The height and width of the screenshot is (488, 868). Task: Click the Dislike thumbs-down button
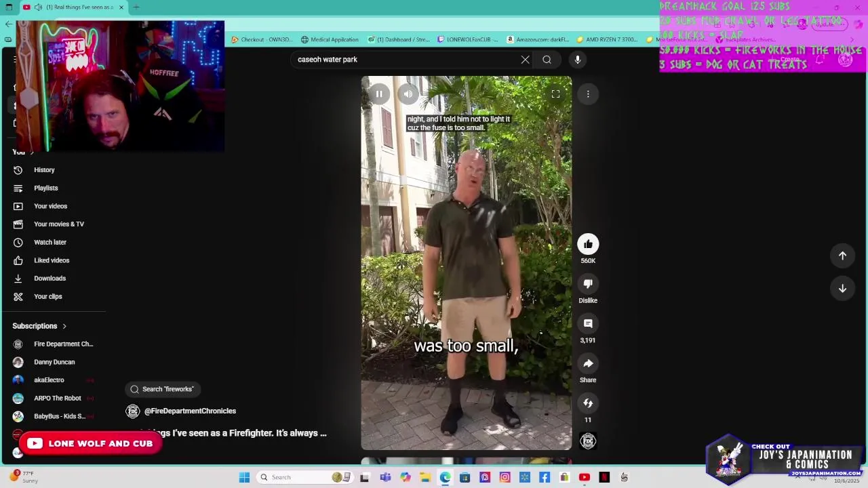click(x=588, y=284)
